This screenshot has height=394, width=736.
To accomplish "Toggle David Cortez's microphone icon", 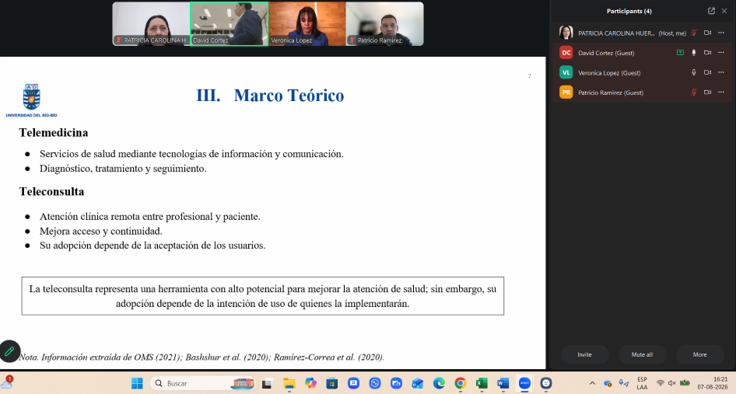I will tap(694, 53).
